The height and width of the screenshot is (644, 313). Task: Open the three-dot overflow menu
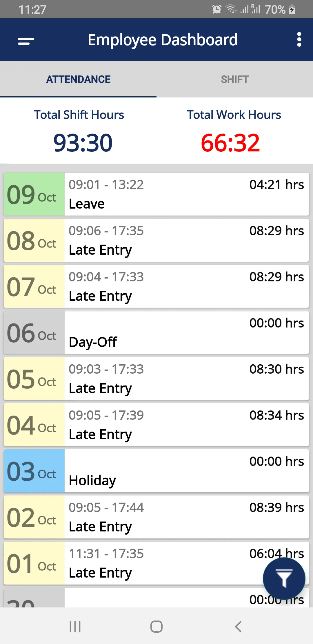click(299, 39)
